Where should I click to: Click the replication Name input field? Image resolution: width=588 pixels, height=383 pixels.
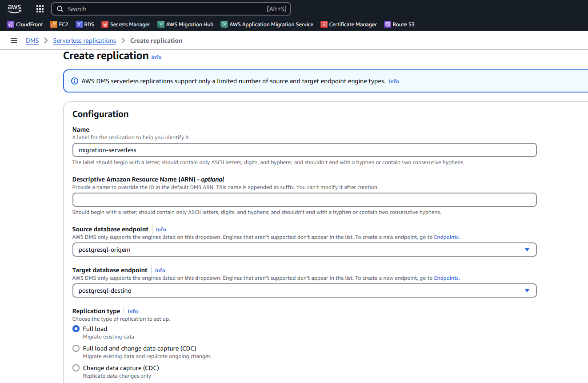pyautogui.click(x=304, y=150)
